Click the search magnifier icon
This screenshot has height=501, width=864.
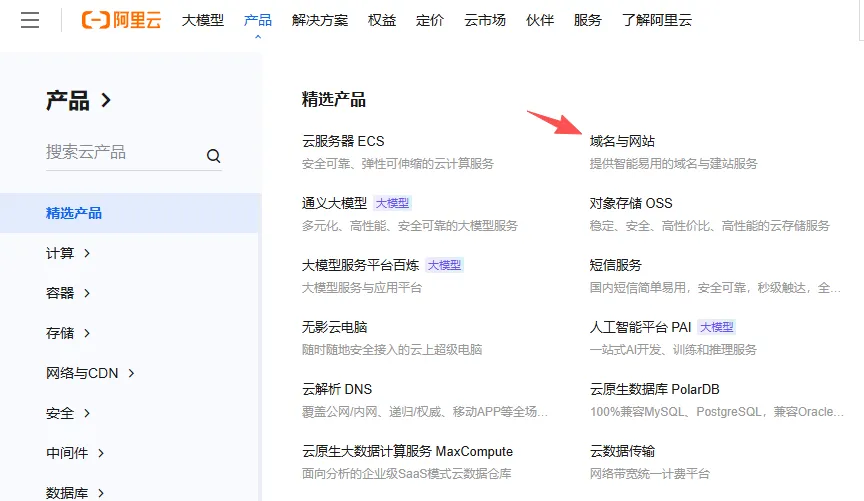click(x=214, y=156)
